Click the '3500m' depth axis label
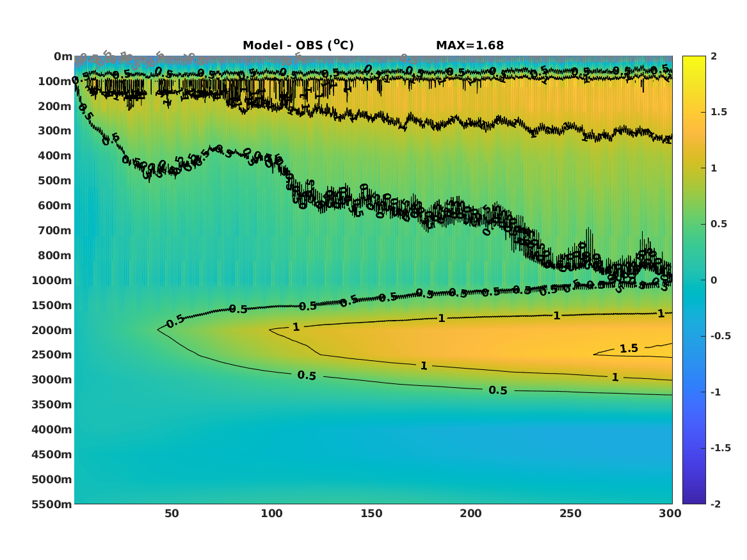The height and width of the screenshot is (560, 747). coord(52,404)
